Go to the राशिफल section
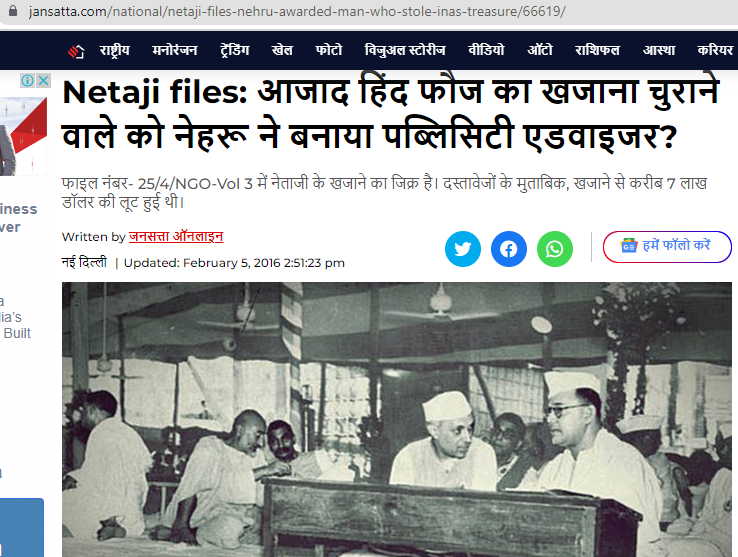 tap(597, 50)
